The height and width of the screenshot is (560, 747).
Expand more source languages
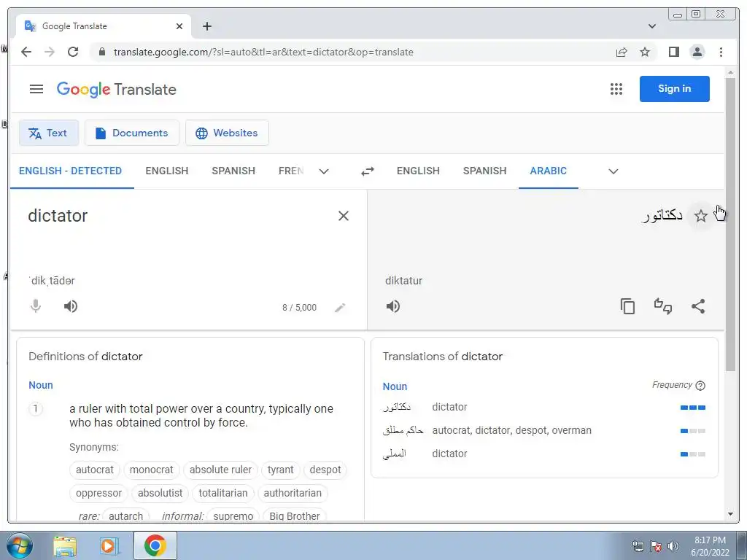click(324, 171)
